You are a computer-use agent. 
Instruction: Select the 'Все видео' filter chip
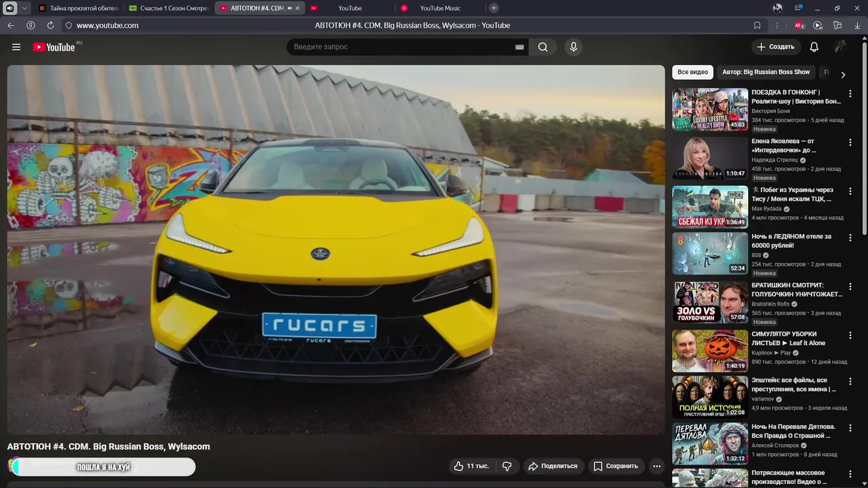tap(692, 72)
